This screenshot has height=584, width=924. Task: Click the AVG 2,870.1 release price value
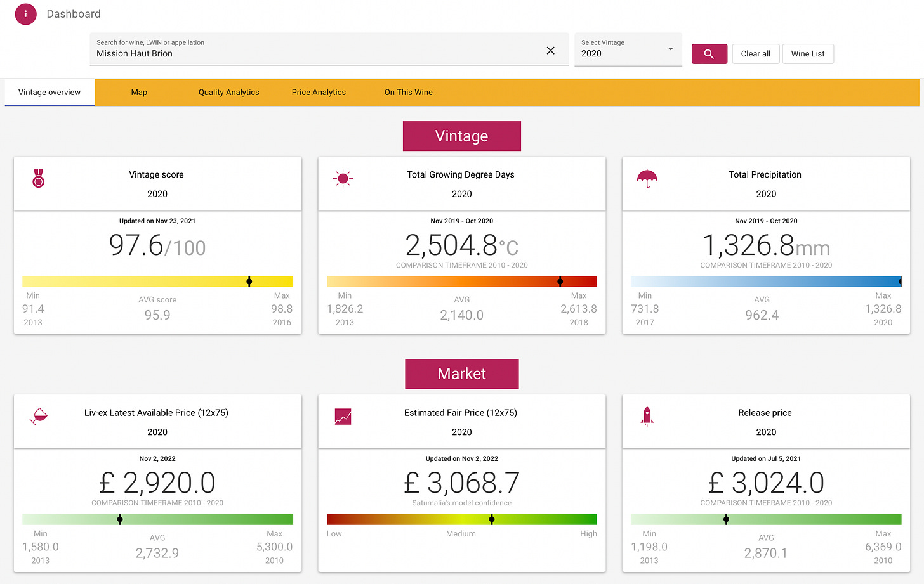tap(766, 553)
